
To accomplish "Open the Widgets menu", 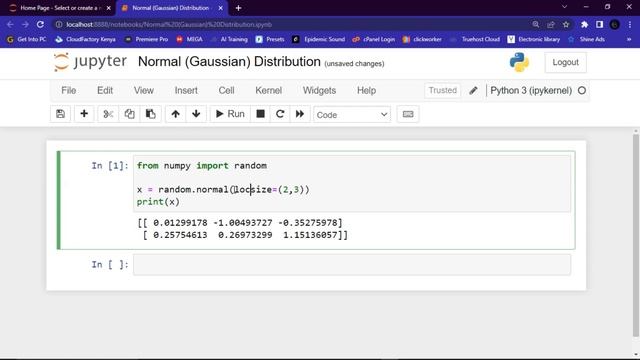I will coord(319,90).
